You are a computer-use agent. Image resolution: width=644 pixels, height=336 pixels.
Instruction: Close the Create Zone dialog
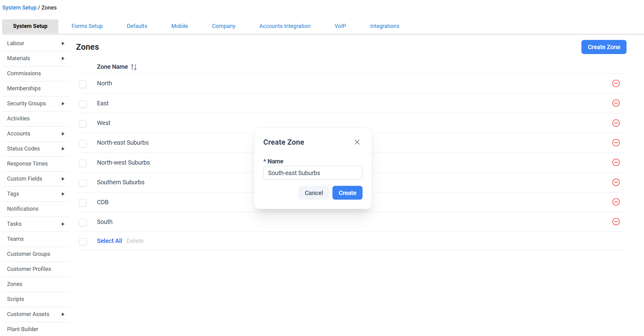click(357, 142)
